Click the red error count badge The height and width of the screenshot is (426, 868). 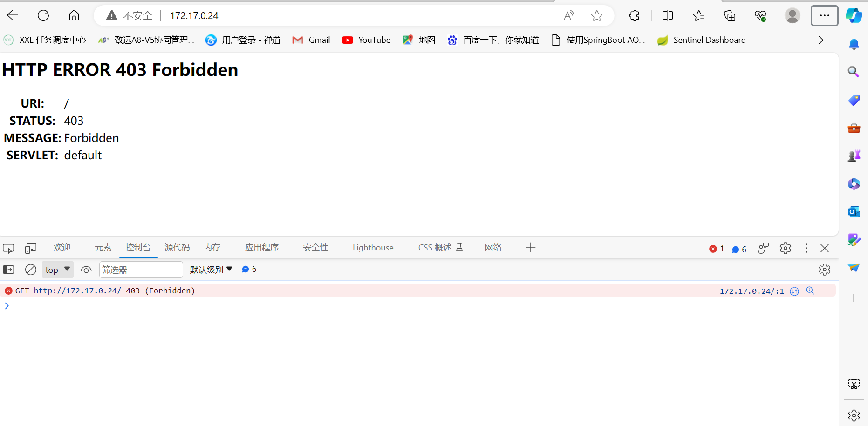[717, 249]
